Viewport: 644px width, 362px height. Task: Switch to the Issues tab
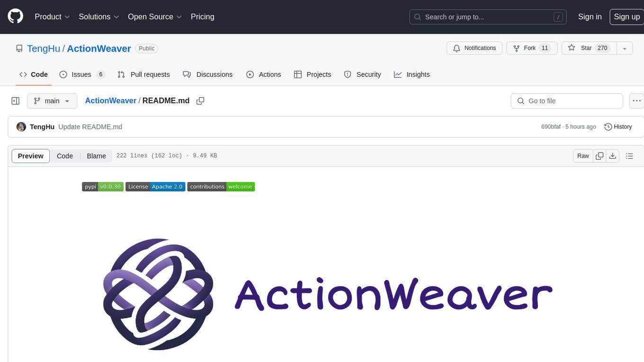tap(82, 74)
